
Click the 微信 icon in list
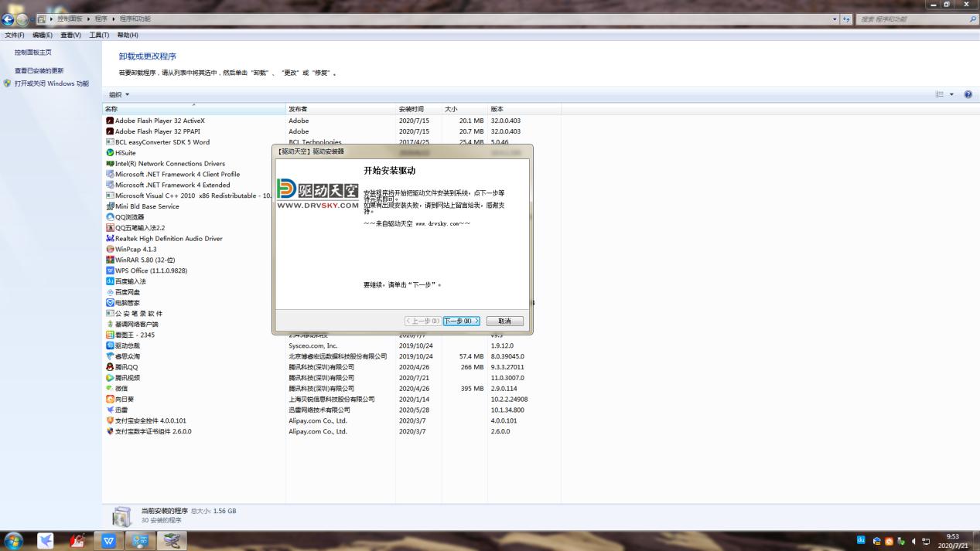coord(110,389)
